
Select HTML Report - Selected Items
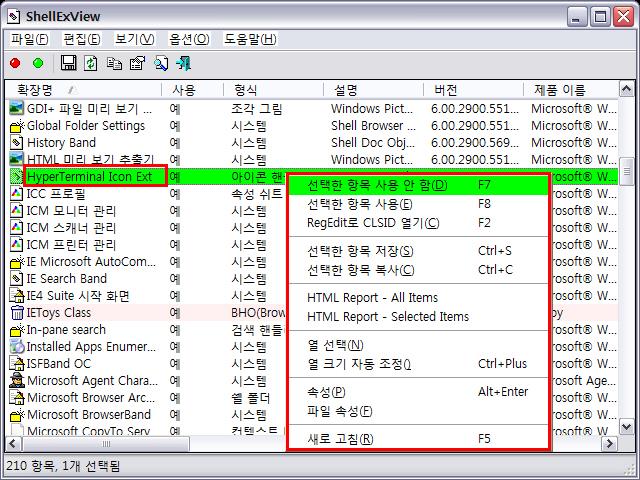tap(418, 317)
